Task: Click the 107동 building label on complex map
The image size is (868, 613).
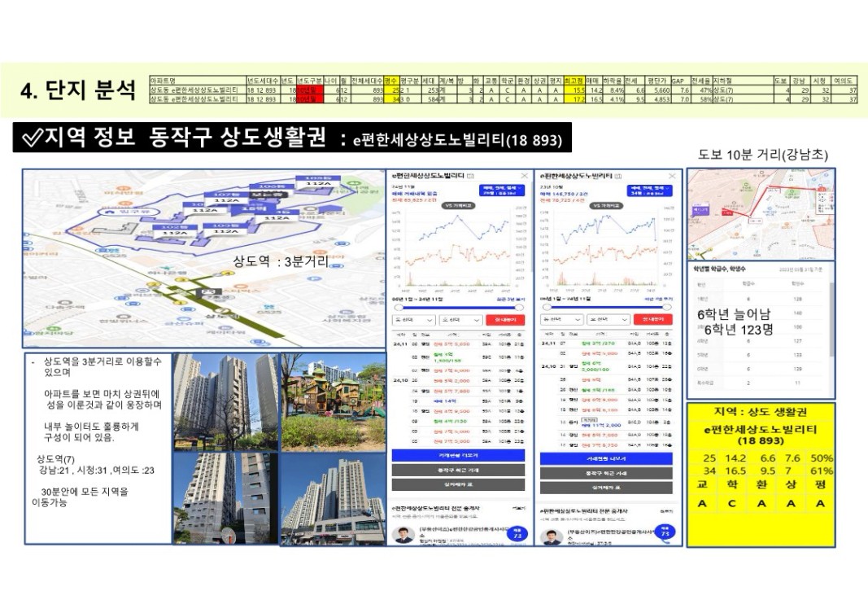Action: pyautogui.click(x=227, y=198)
